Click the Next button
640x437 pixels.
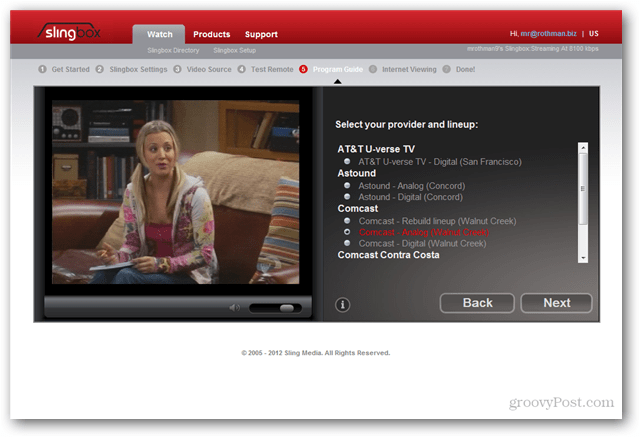point(556,303)
